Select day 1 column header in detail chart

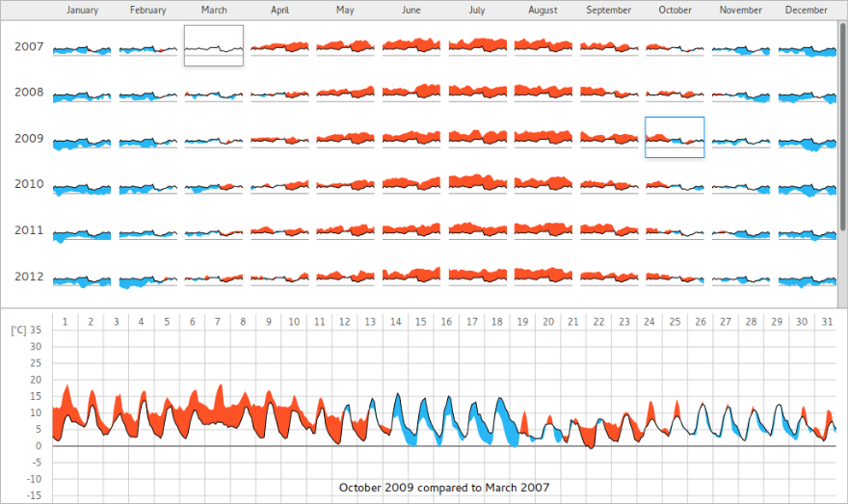click(x=65, y=321)
